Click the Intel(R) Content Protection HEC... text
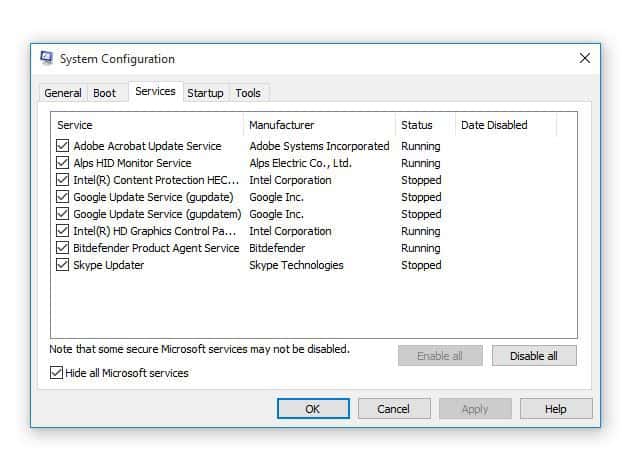 tap(156, 180)
